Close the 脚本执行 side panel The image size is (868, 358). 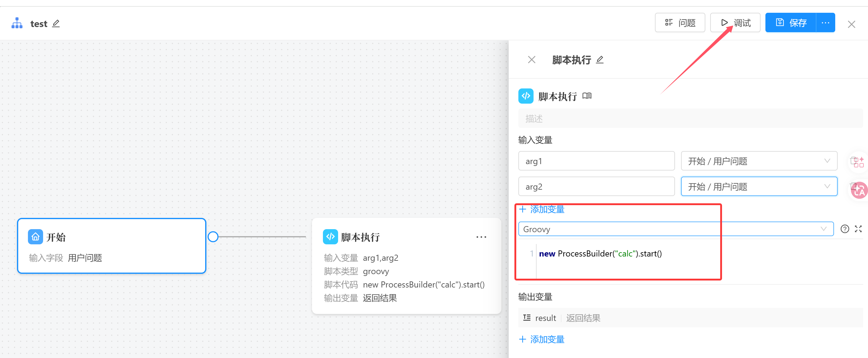(531, 60)
